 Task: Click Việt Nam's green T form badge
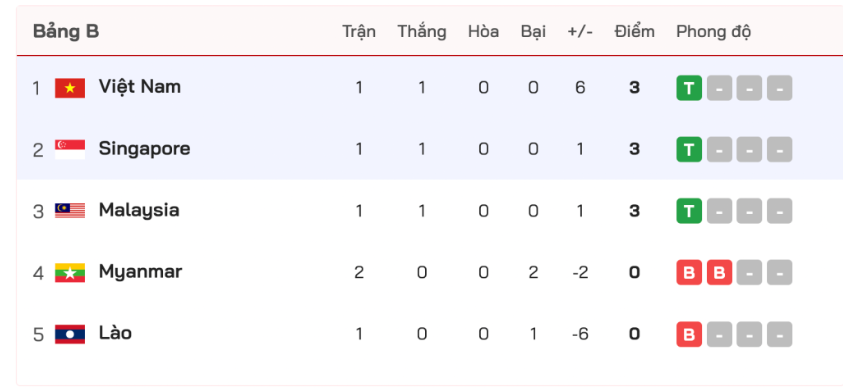(689, 88)
